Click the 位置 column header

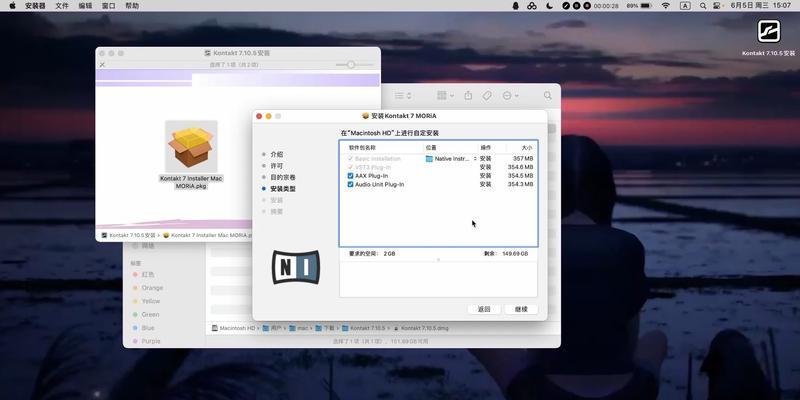click(x=431, y=147)
